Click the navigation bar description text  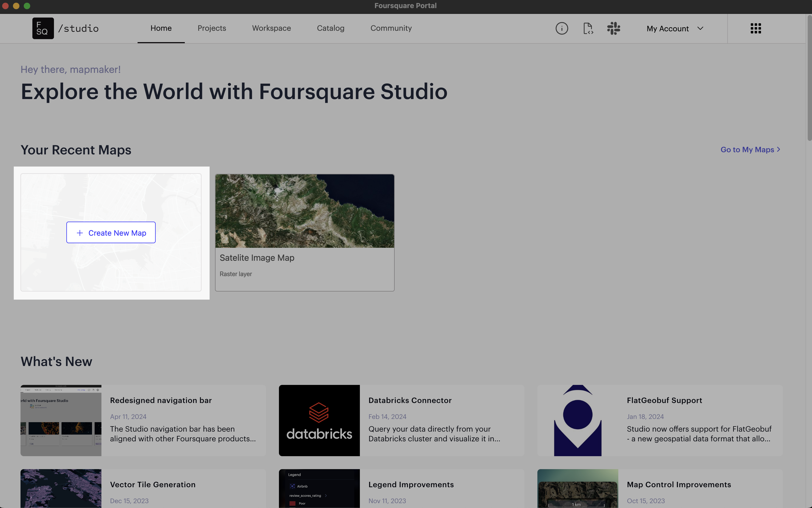point(183,434)
